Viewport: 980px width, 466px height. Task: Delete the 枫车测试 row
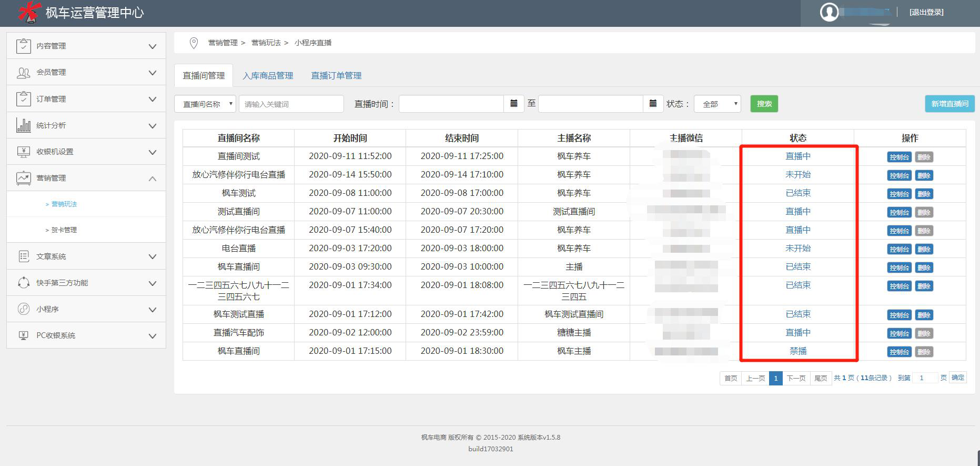tap(924, 194)
